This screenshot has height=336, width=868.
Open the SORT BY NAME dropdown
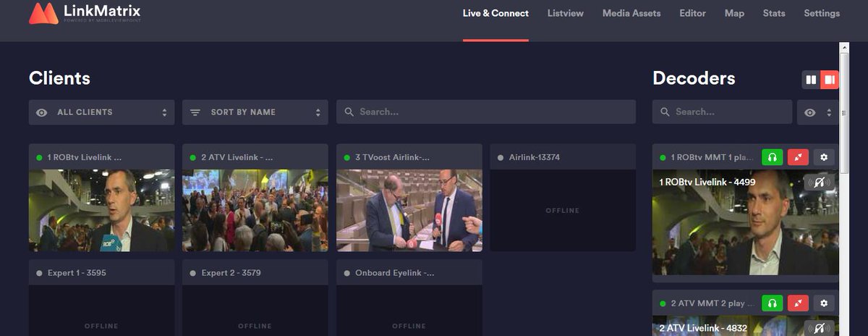pos(255,112)
